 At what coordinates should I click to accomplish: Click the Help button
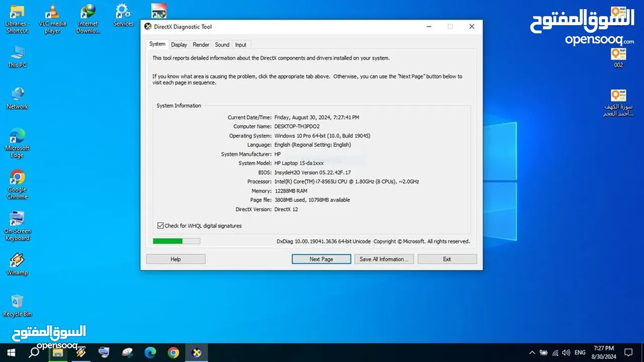tap(176, 259)
